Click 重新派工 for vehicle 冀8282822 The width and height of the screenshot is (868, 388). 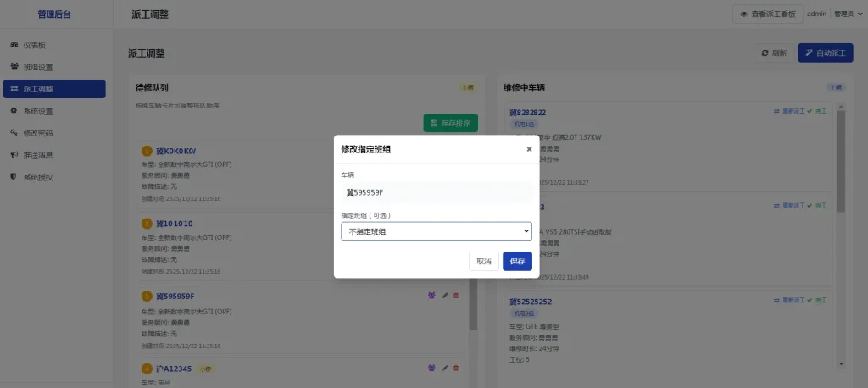click(789, 112)
